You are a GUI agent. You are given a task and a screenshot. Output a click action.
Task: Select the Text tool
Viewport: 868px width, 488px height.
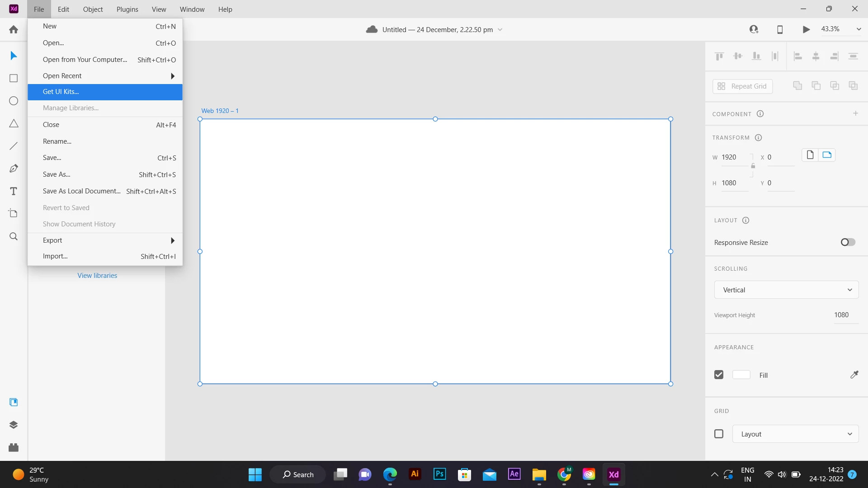click(x=14, y=191)
